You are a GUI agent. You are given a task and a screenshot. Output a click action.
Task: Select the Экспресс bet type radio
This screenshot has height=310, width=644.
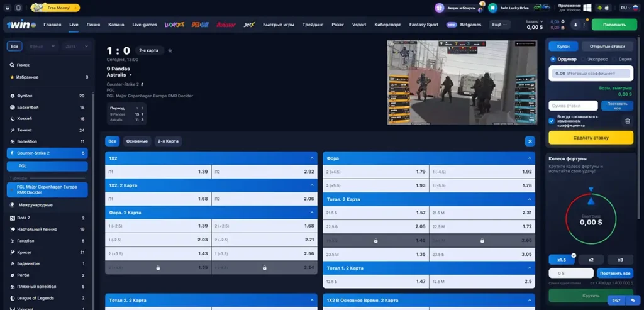pos(584,59)
